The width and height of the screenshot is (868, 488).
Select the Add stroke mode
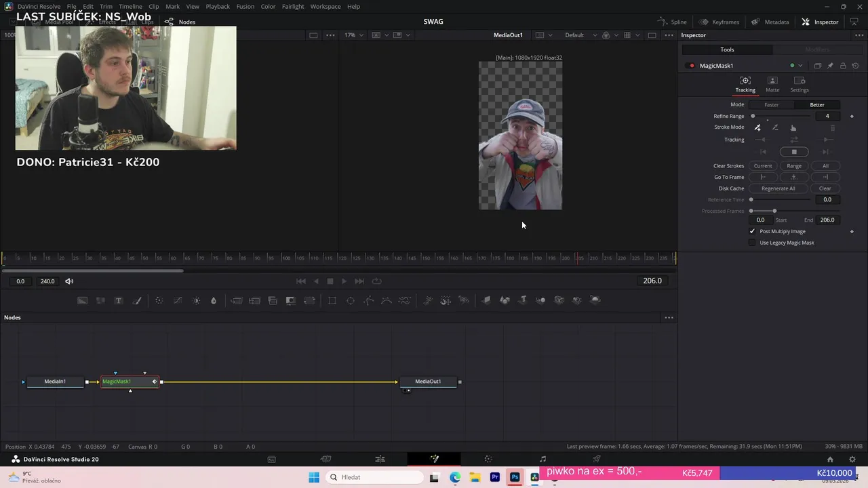click(757, 127)
